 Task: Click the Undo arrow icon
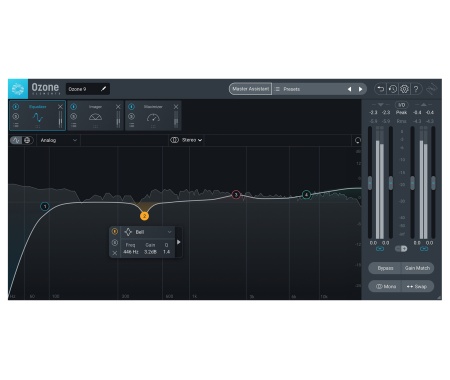(380, 89)
